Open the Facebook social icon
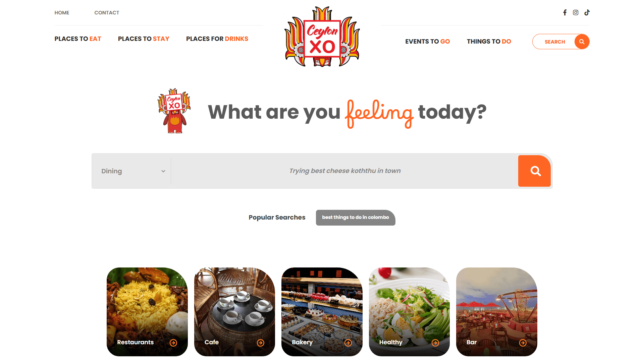Image resolution: width=644 pixels, height=362 pixels. click(565, 12)
